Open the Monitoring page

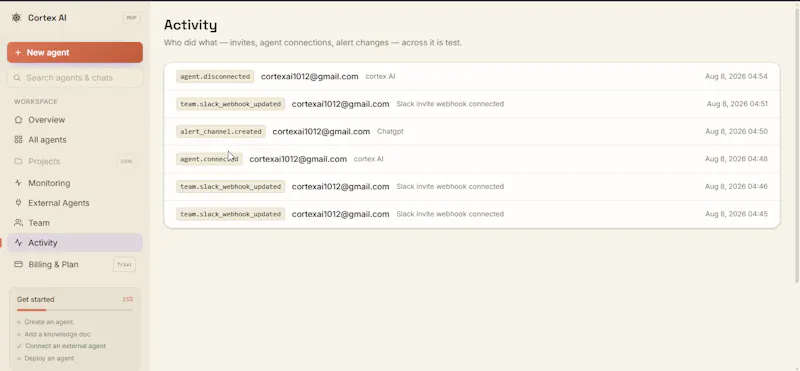[75, 183]
